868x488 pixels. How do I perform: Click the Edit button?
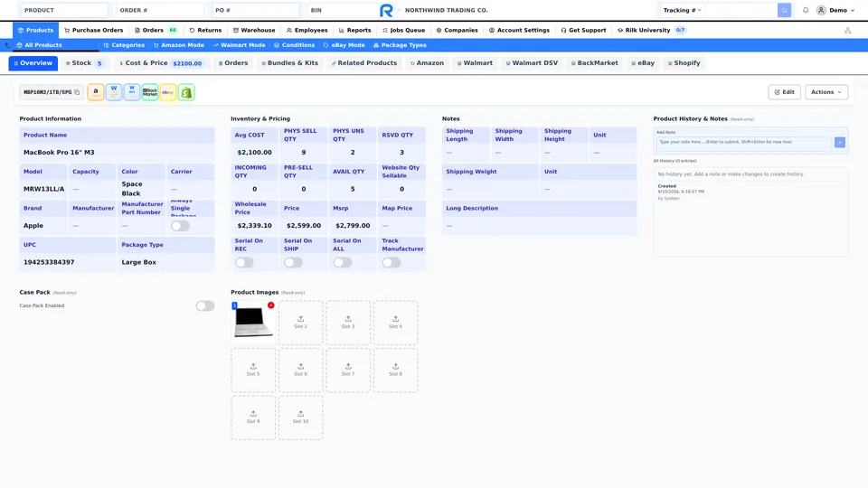tap(785, 92)
